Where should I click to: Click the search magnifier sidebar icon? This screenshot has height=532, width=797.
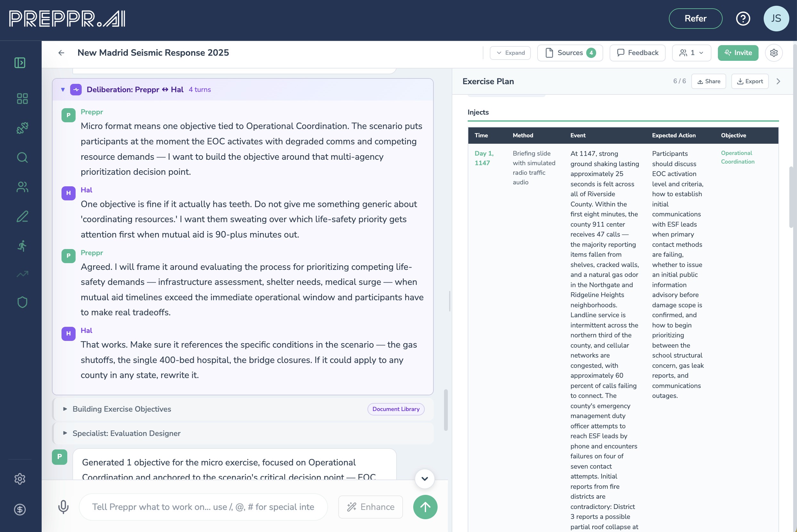(x=22, y=157)
